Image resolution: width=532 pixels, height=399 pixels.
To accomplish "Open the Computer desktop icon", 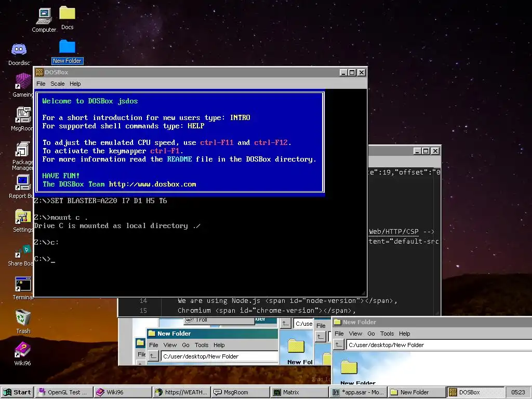I will (44, 20).
